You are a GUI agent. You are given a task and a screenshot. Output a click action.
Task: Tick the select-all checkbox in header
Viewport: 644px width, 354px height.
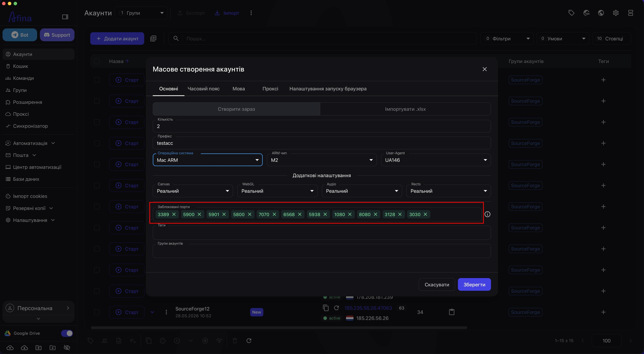click(97, 61)
